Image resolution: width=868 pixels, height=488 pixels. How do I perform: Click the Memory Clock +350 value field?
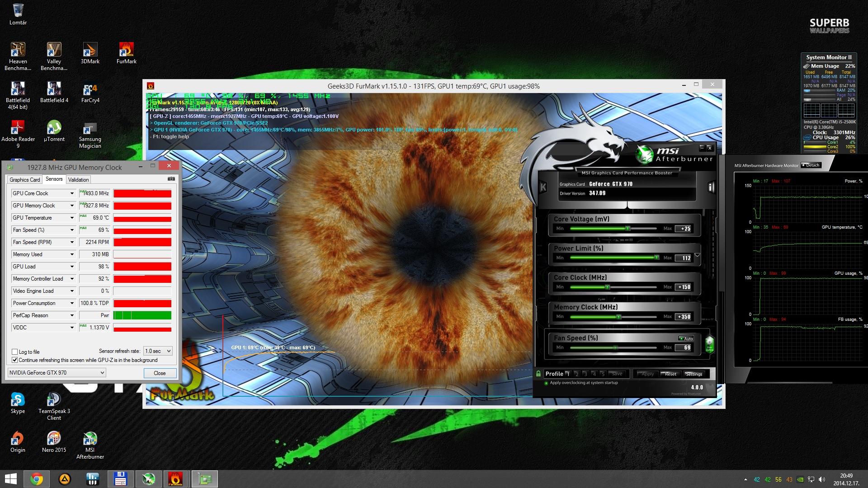coord(683,317)
